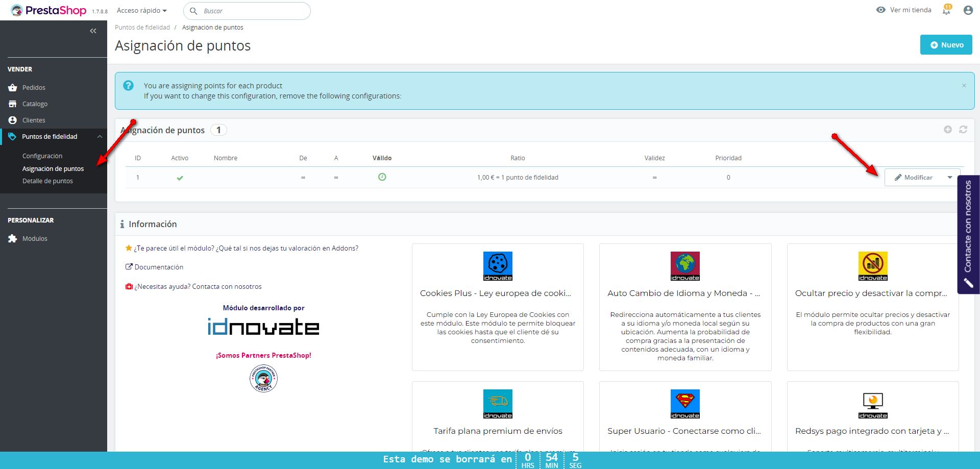Click the Auto Cambio de Idioma globe icon

685,266
